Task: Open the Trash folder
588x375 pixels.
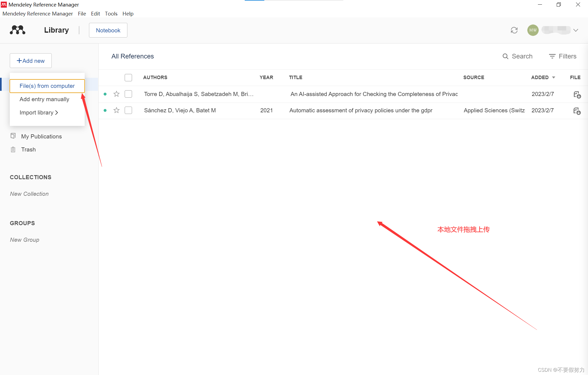Action: coord(28,150)
